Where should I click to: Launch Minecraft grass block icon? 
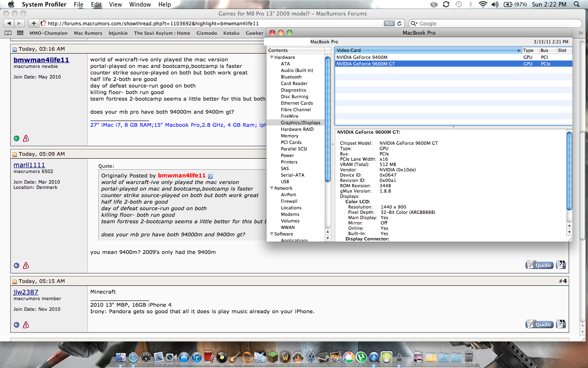click(273, 357)
